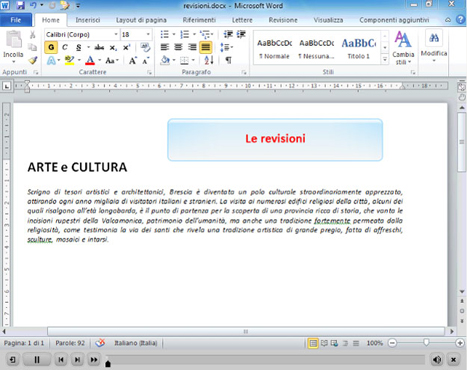The height and width of the screenshot is (370, 467).
Task: Click the ruler tab selector icon
Action: 6,86
